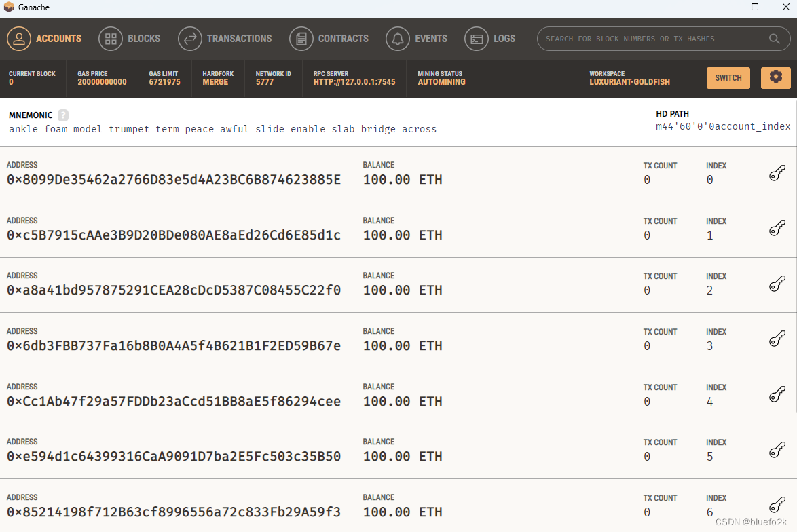Show private key for account index 2
The width and height of the screenshot is (797, 532).
(x=777, y=284)
